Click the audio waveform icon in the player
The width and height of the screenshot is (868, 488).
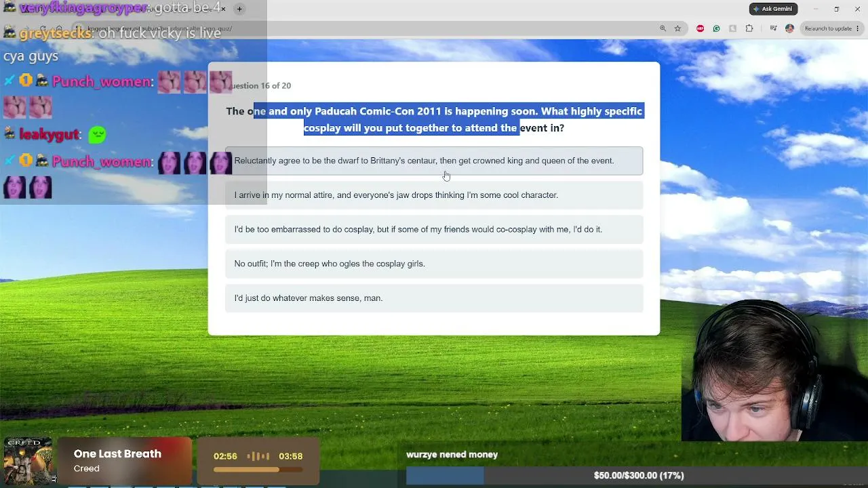(258, 456)
